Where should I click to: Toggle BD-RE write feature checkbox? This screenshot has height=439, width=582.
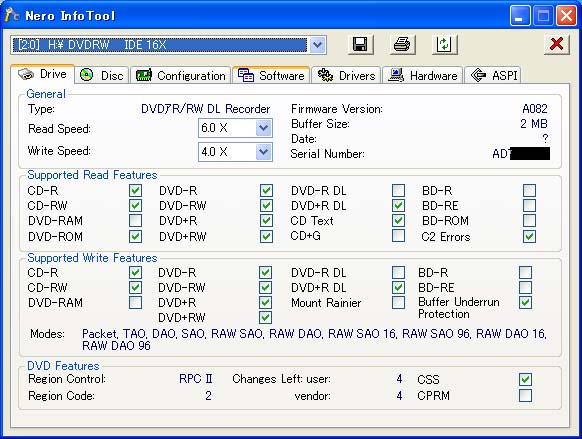click(x=525, y=288)
